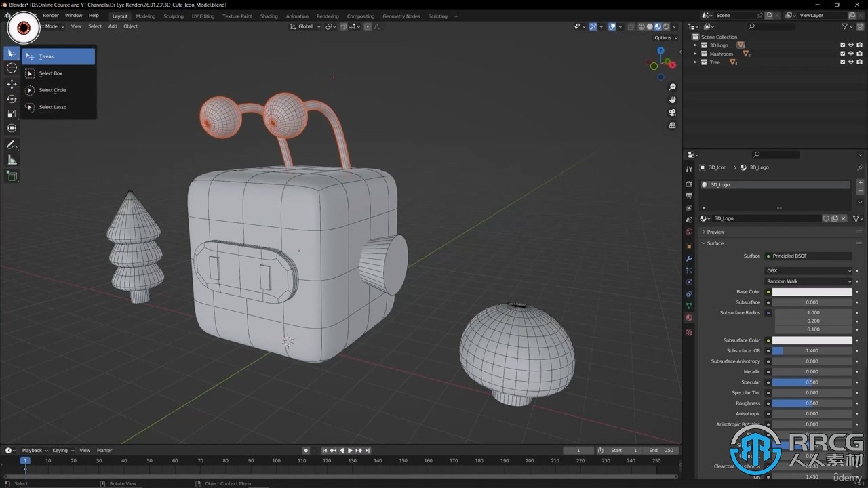868x488 pixels.
Task: Open the Object properties tab
Action: 689,247
